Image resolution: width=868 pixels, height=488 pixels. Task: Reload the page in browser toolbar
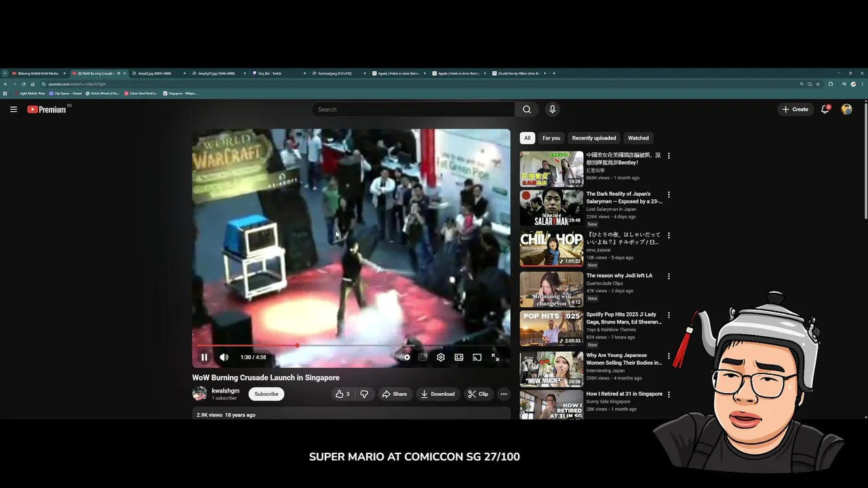point(24,84)
